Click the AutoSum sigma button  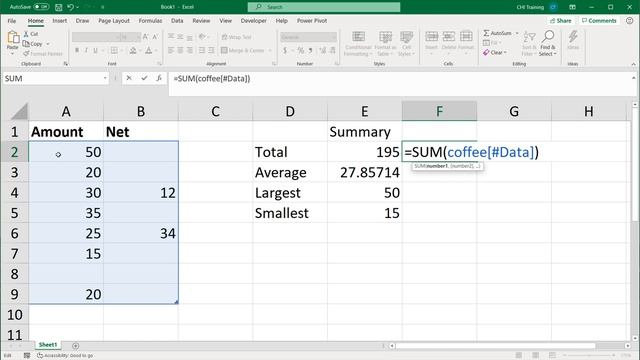(x=497, y=33)
